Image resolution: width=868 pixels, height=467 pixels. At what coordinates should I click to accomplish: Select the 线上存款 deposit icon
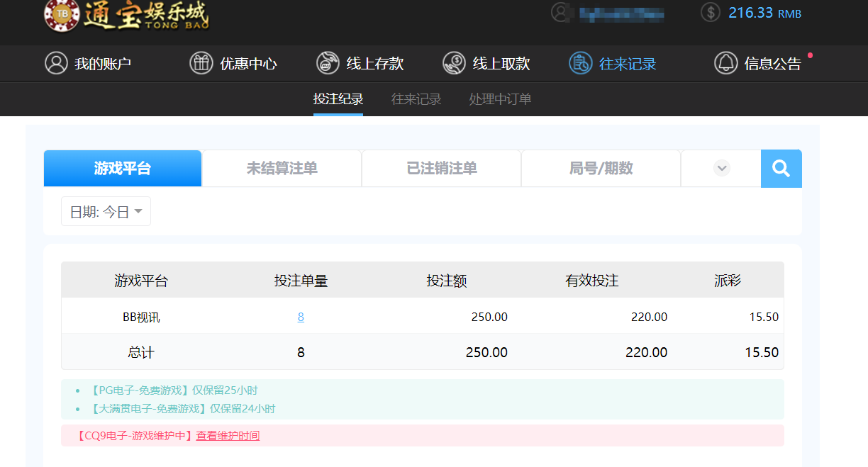[328, 63]
